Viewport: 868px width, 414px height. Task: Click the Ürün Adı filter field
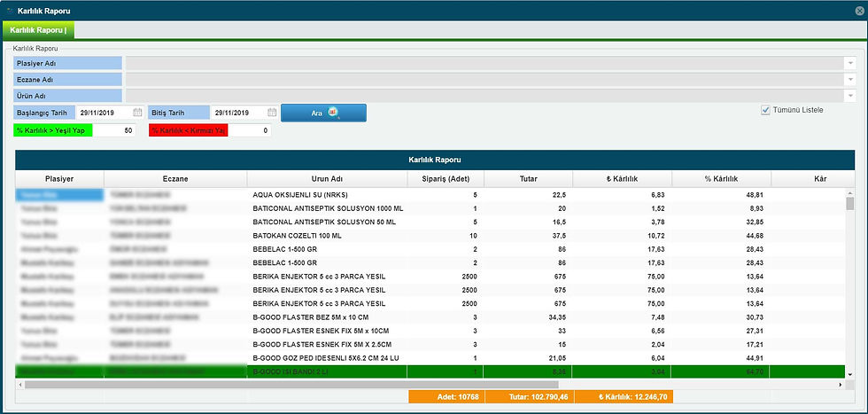click(485, 96)
